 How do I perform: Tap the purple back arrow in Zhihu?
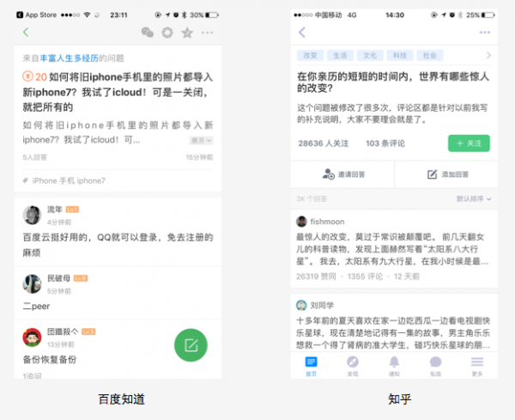tap(301, 33)
